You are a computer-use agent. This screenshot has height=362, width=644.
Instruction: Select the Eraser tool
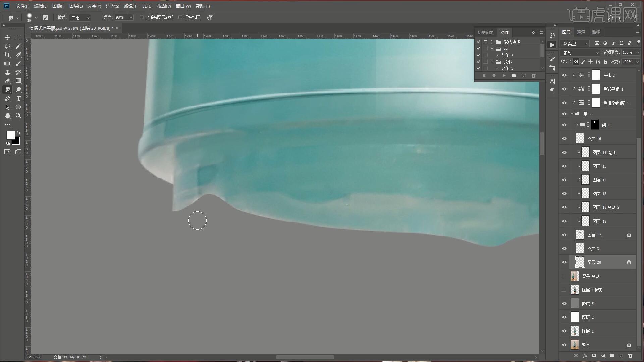(7, 81)
